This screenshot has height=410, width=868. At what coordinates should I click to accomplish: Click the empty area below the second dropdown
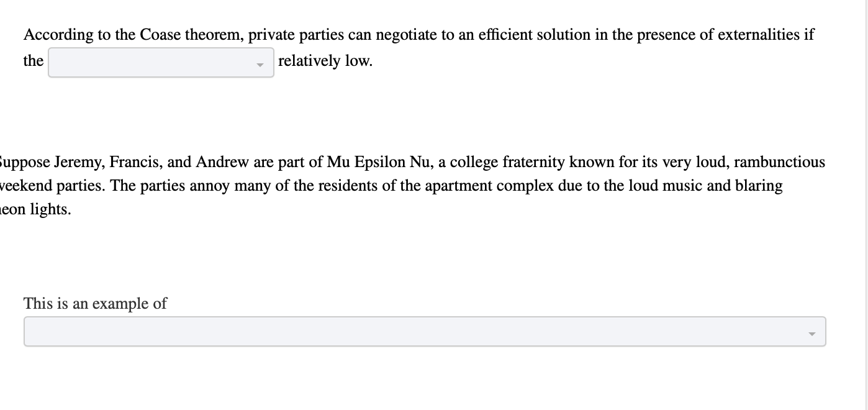tap(425, 379)
